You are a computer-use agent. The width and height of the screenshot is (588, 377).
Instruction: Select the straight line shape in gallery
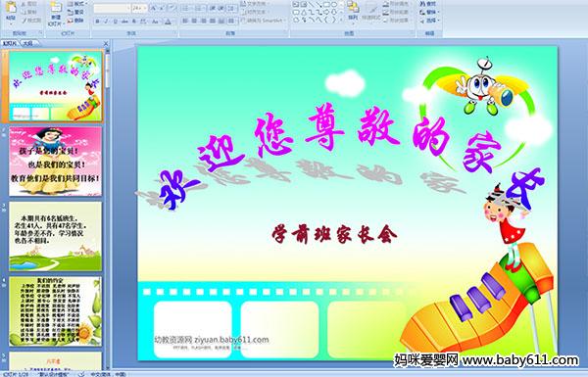[311, 4]
